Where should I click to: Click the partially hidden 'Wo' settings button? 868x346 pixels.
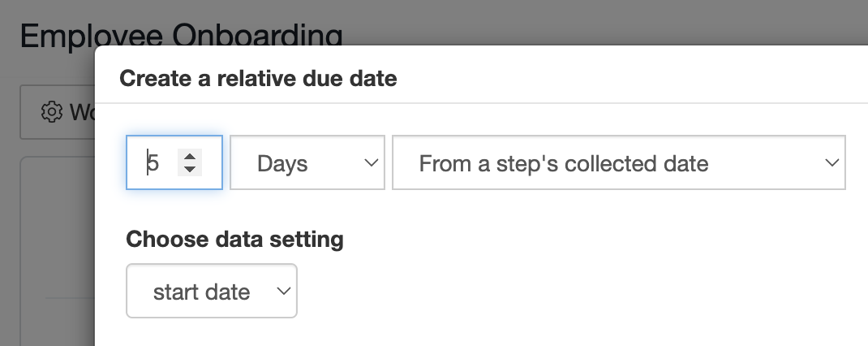coord(58,112)
